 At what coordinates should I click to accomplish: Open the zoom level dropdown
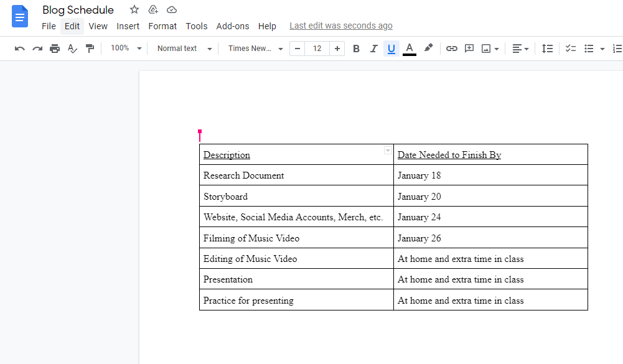(x=126, y=48)
